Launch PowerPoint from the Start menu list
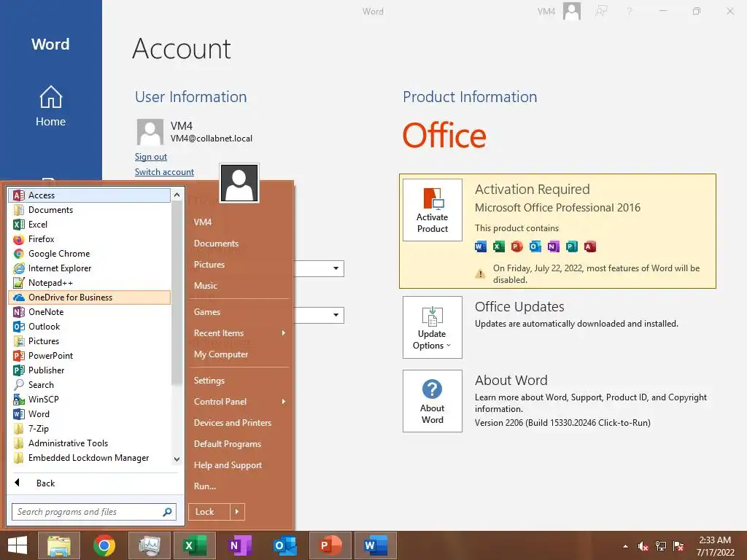 click(x=89, y=356)
